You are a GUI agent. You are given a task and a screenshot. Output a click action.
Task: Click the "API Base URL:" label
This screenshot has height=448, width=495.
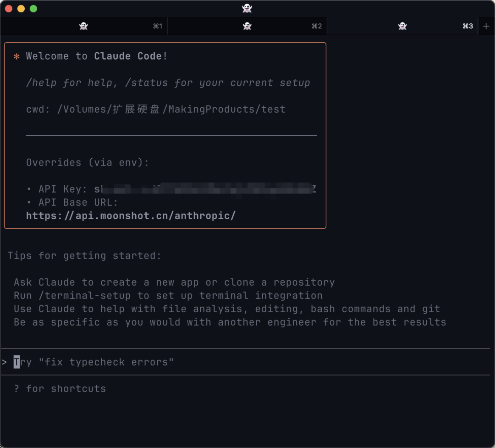78,202
